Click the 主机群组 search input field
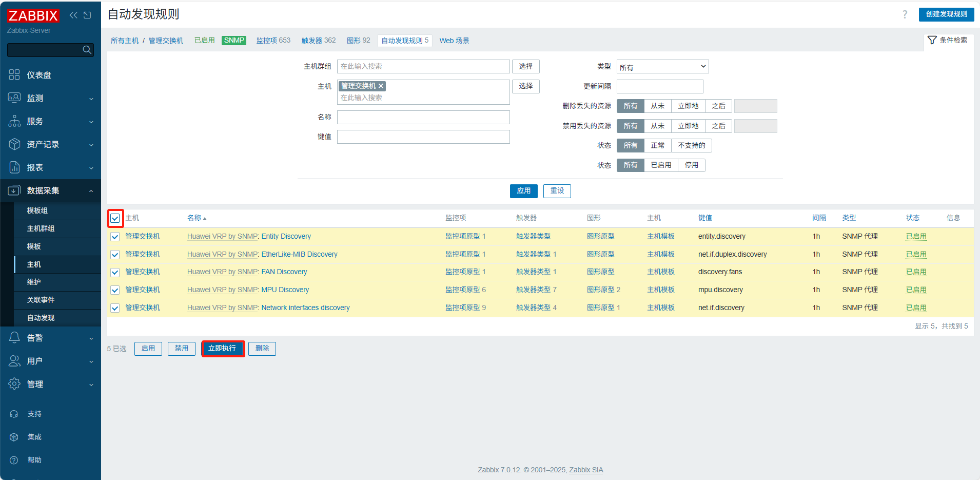Viewport: 980px width, 480px height. 423,67
